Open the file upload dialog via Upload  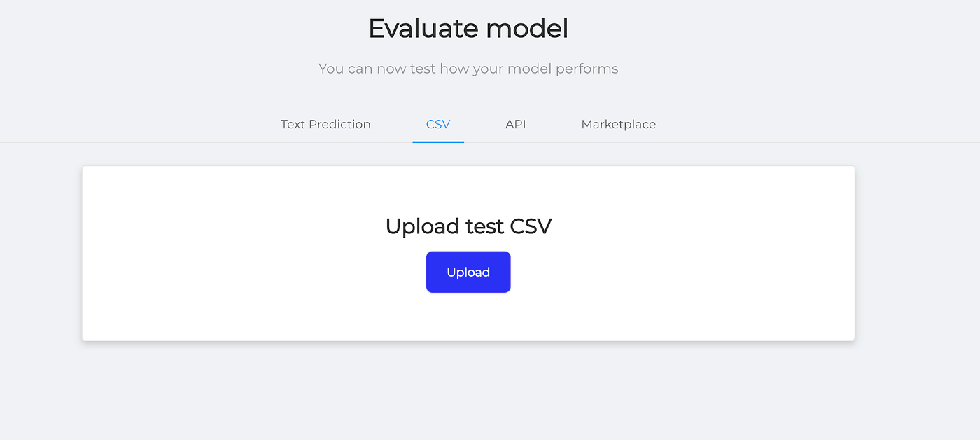[468, 272]
